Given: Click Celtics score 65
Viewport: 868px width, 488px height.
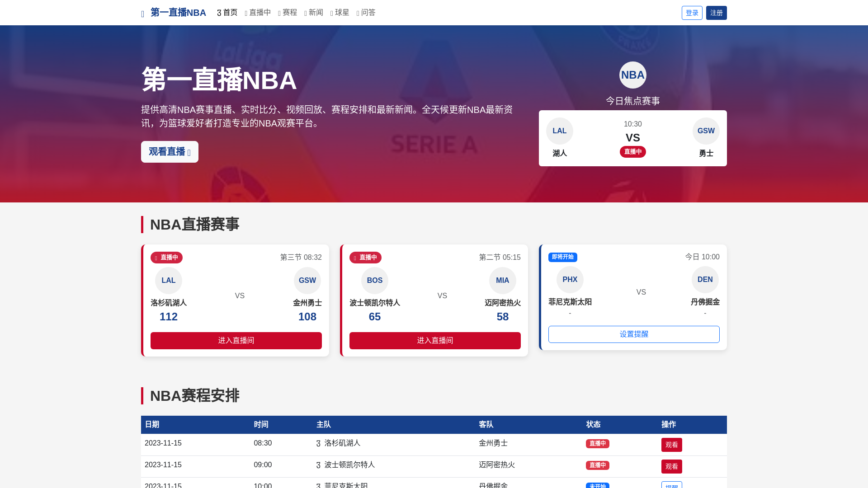Looking at the screenshot, I should pyautogui.click(x=375, y=317).
